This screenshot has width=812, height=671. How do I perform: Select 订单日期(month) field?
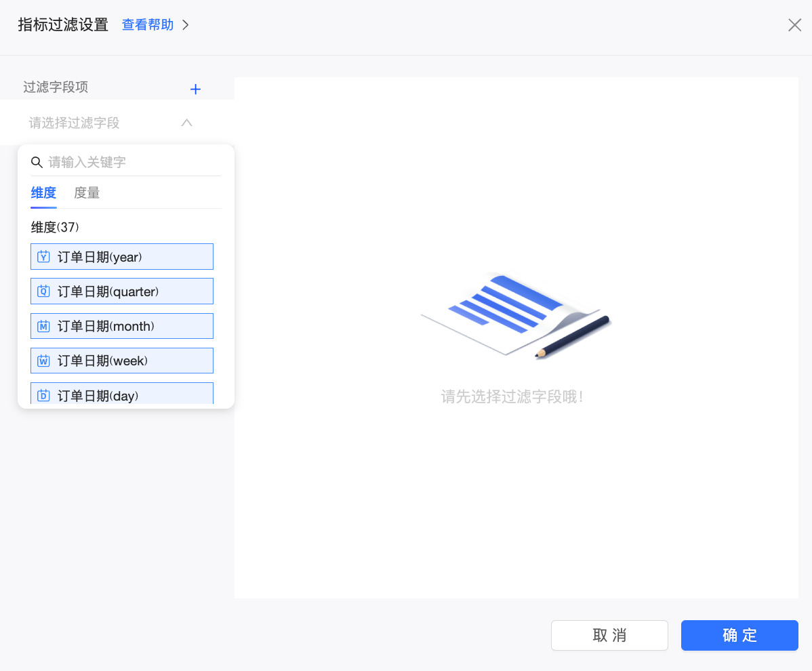[x=122, y=325]
